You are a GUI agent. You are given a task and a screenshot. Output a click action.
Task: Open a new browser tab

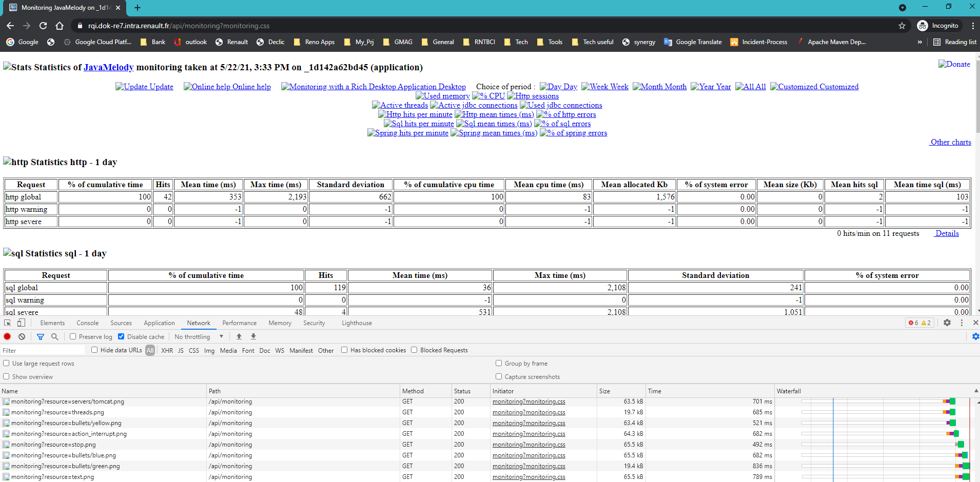click(x=138, y=8)
